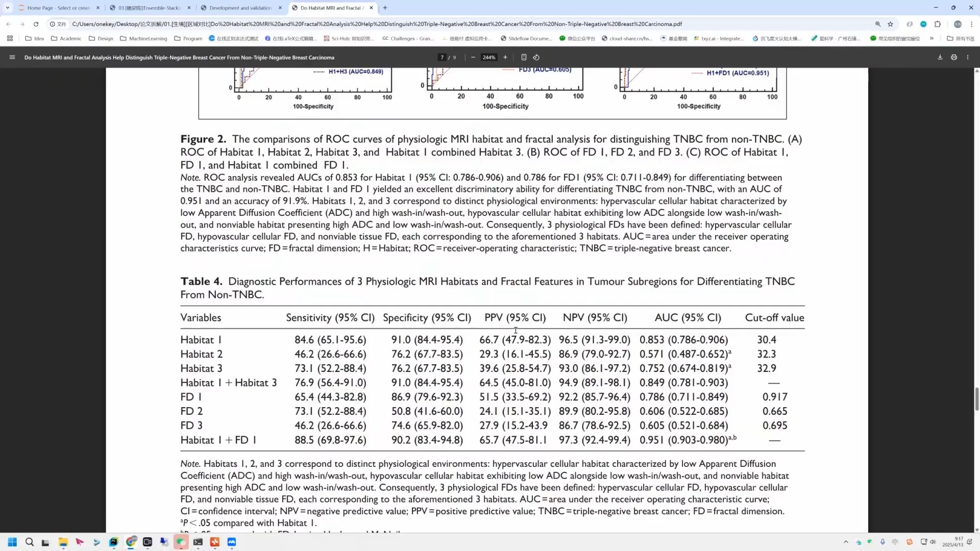This screenshot has width=980, height=551.
Task: Close the Development and validation tab
Action: click(x=280, y=8)
